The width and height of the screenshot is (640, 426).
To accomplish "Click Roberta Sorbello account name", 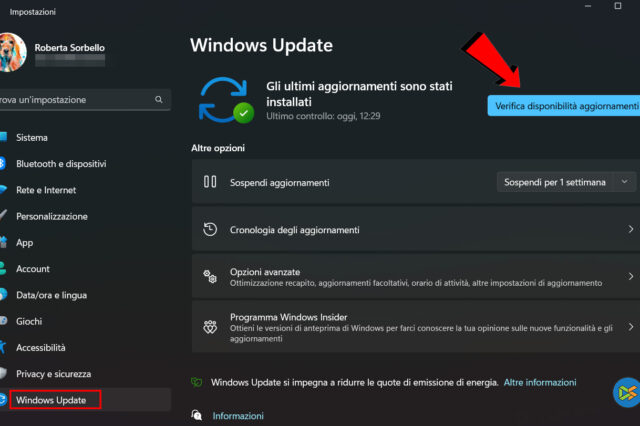I will tap(69, 48).
